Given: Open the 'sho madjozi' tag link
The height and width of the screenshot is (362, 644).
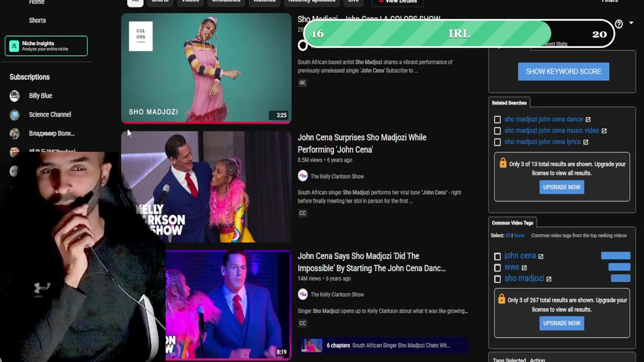Looking at the screenshot, I should point(524,279).
